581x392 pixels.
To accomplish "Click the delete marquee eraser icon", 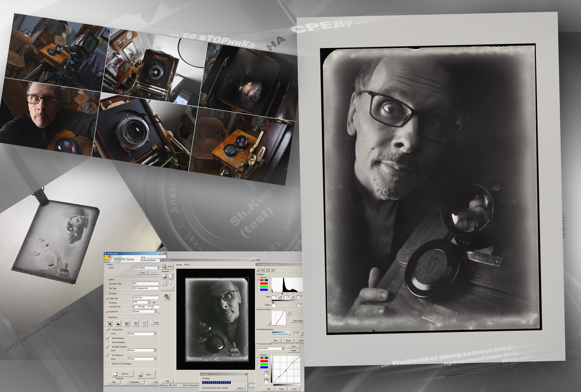I will coord(164,276).
